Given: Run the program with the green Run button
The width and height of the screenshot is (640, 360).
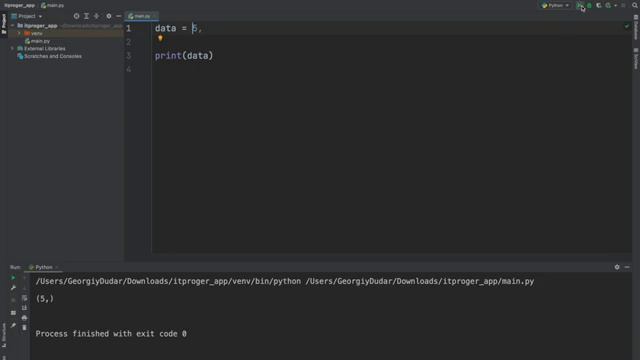Looking at the screenshot, I should (579, 5).
